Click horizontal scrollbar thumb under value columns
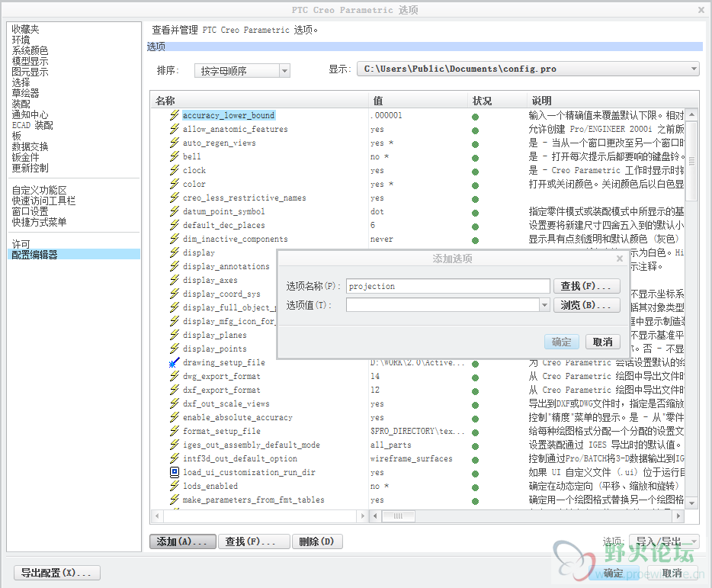This screenshot has width=712, height=588. pyautogui.click(x=398, y=516)
